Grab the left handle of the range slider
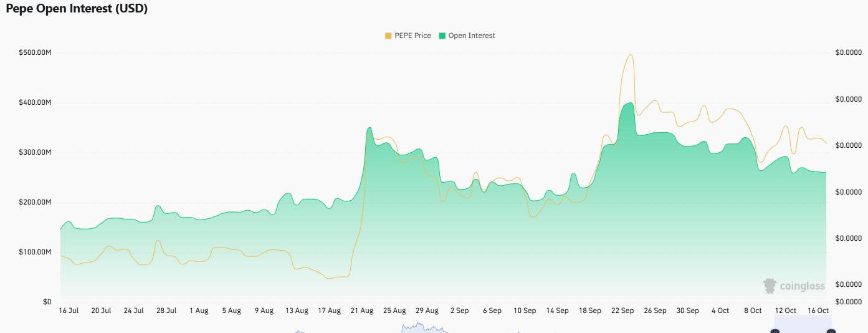 [775, 331]
